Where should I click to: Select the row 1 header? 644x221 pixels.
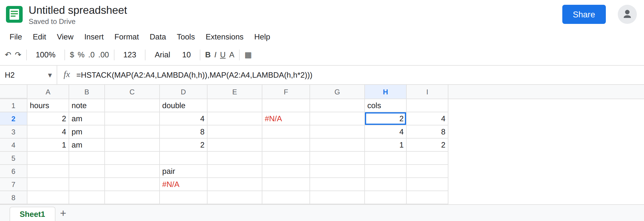coord(13,106)
